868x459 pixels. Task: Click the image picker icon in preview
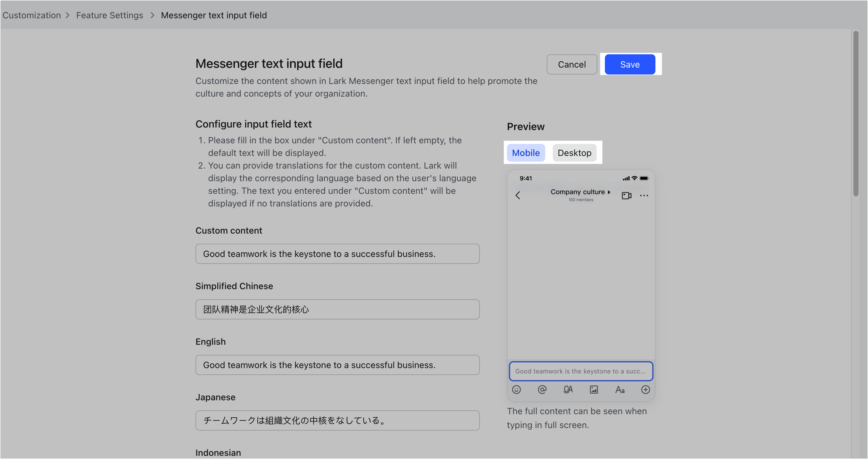594,390
